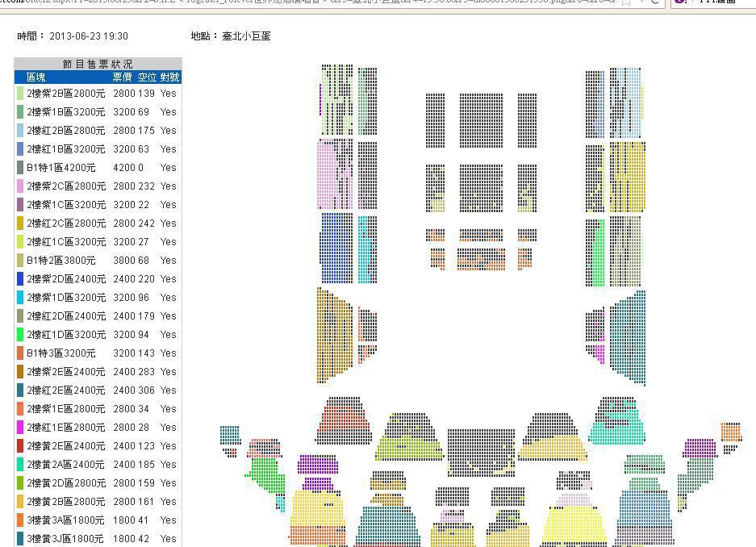The width and height of the screenshot is (756, 547).
Task: Click the Yes value in the 2樓紫2D區 row
Action: (x=169, y=278)
